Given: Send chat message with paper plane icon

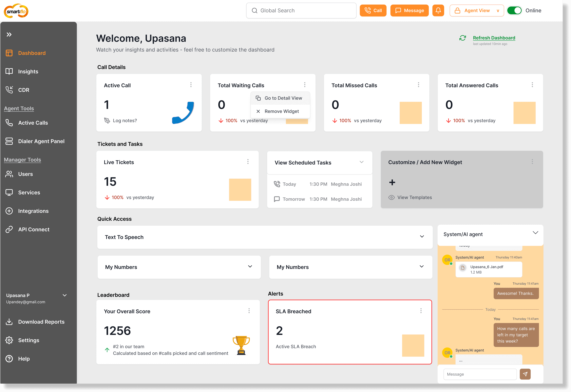Looking at the screenshot, I should [525, 374].
